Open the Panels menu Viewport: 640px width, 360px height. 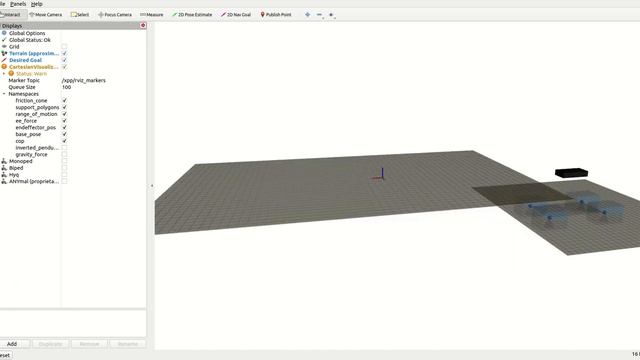point(18,4)
